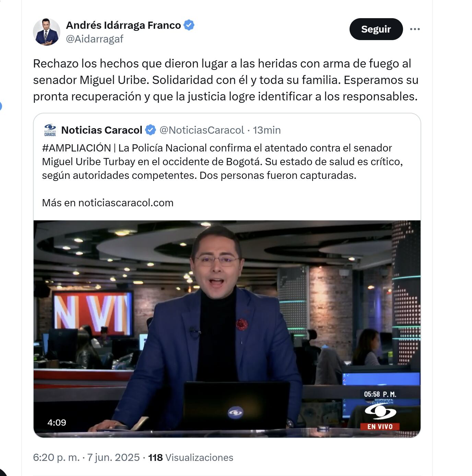Open the quoted post text about Miguel Uribe Turbay
Viewport: 472px width, 476px height.
[222, 162]
